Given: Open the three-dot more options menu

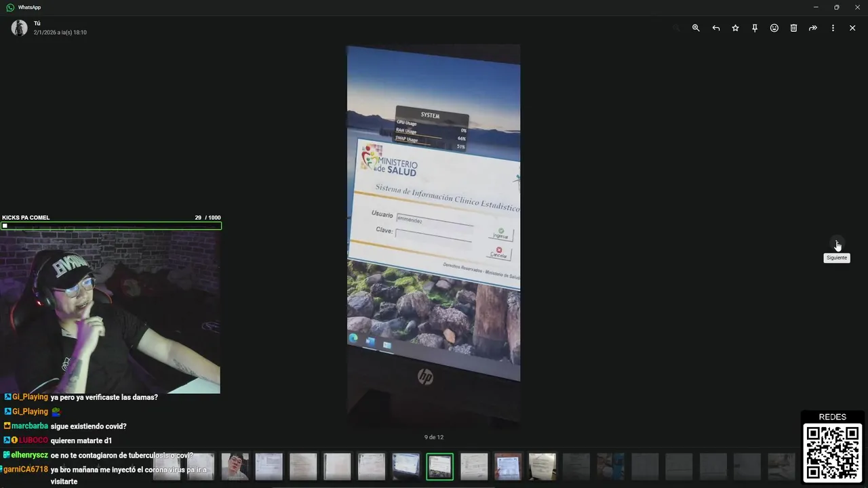Looking at the screenshot, I should (x=833, y=28).
